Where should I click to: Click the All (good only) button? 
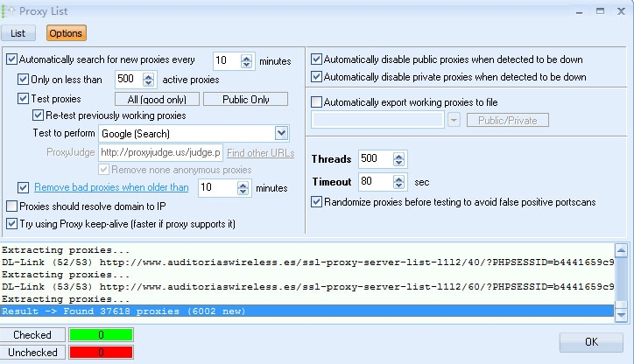[157, 100]
